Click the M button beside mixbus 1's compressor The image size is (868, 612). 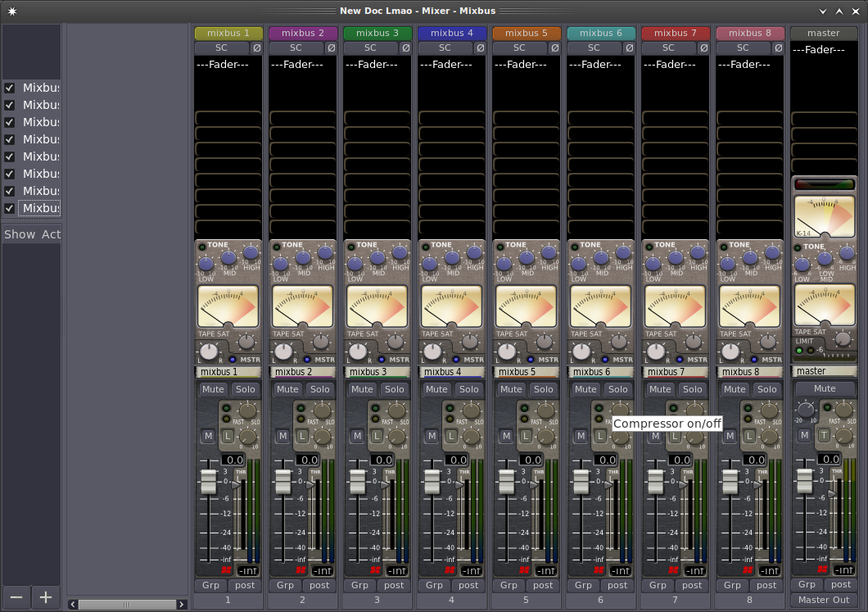point(208,436)
